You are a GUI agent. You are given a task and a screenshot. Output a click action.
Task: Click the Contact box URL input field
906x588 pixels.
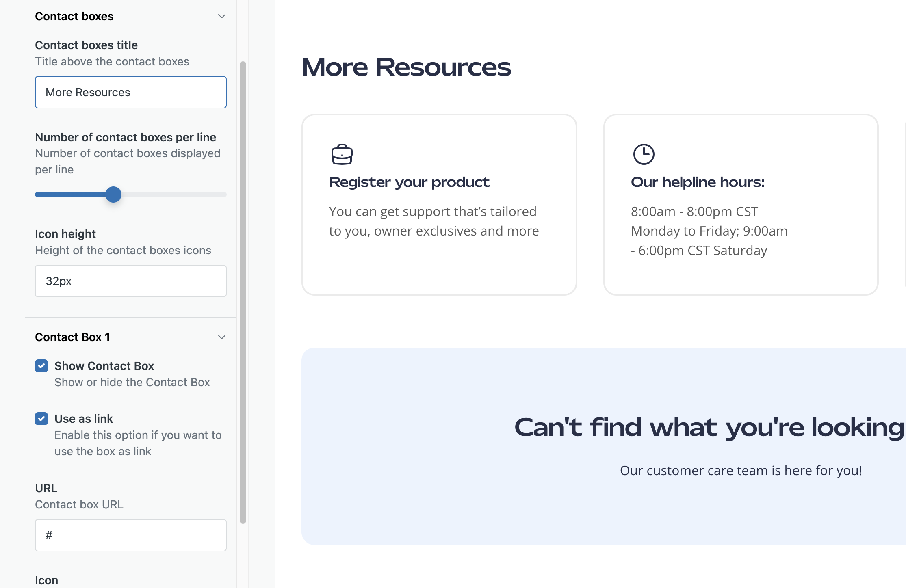(130, 535)
